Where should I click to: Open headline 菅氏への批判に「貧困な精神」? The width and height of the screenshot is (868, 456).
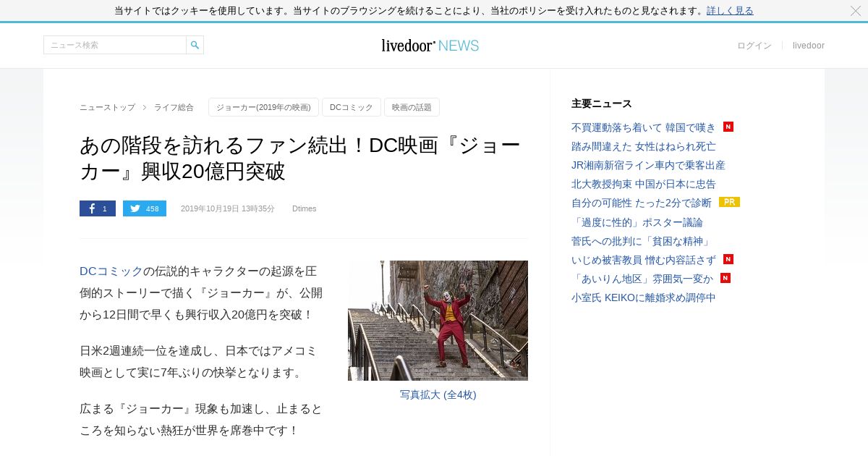(642, 241)
